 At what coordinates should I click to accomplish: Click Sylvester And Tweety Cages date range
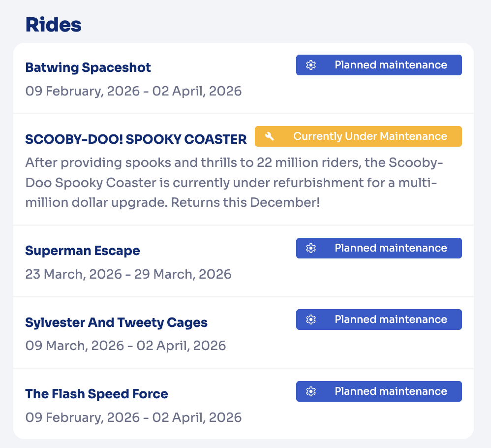[125, 346]
